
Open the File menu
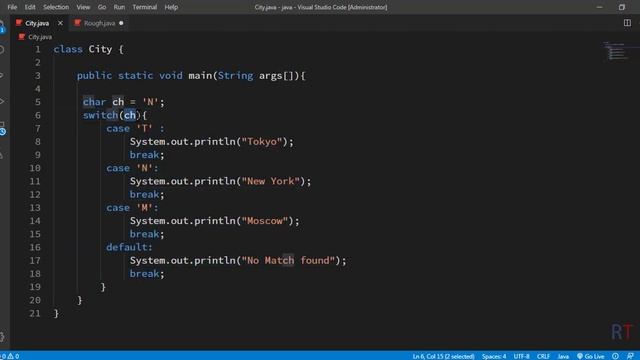(x=12, y=7)
